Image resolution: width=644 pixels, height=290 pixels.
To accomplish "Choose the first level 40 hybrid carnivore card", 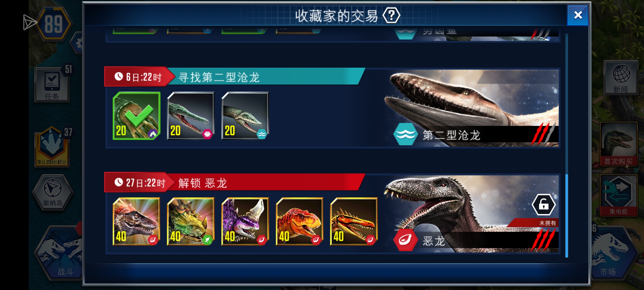I will [x=137, y=222].
